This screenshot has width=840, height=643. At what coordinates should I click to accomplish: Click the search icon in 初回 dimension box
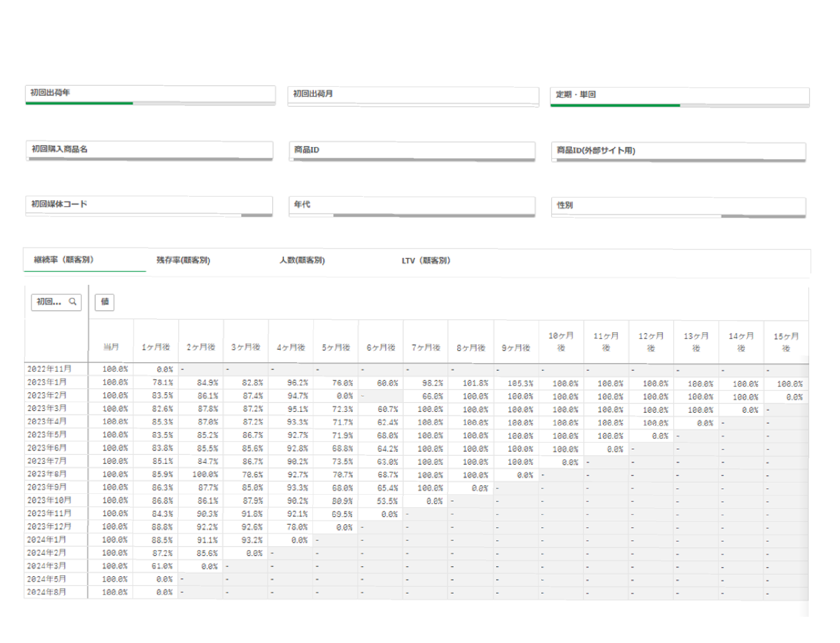point(73,302)
